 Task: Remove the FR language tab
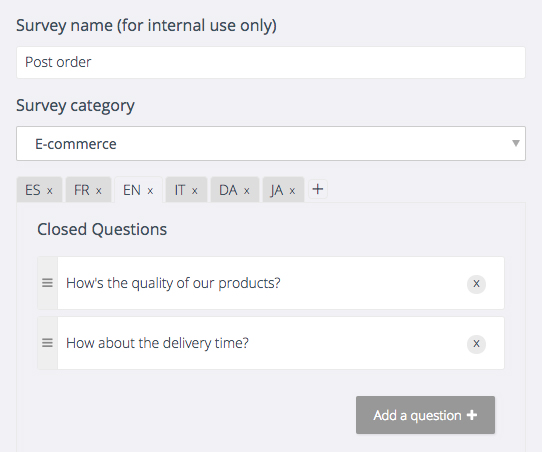click(x=99, y=191)
